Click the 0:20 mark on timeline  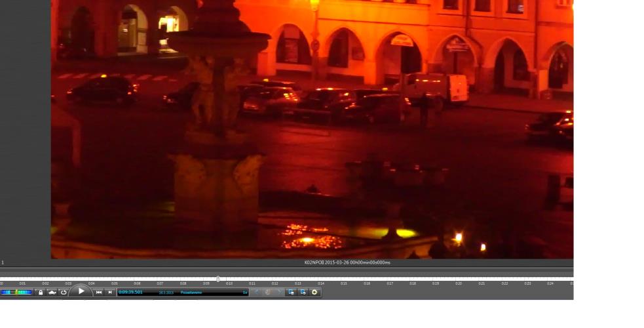(x=459, y=283)
